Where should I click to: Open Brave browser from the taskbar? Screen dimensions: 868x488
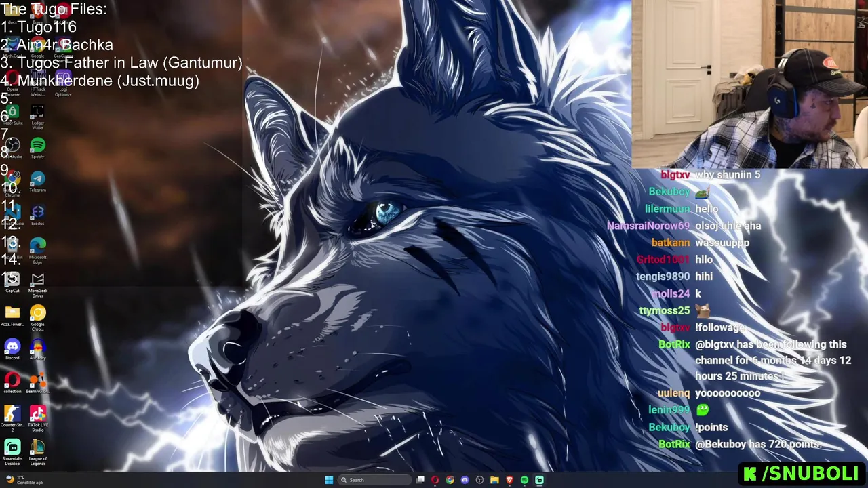pyautogui.click(x=509, y=480)
